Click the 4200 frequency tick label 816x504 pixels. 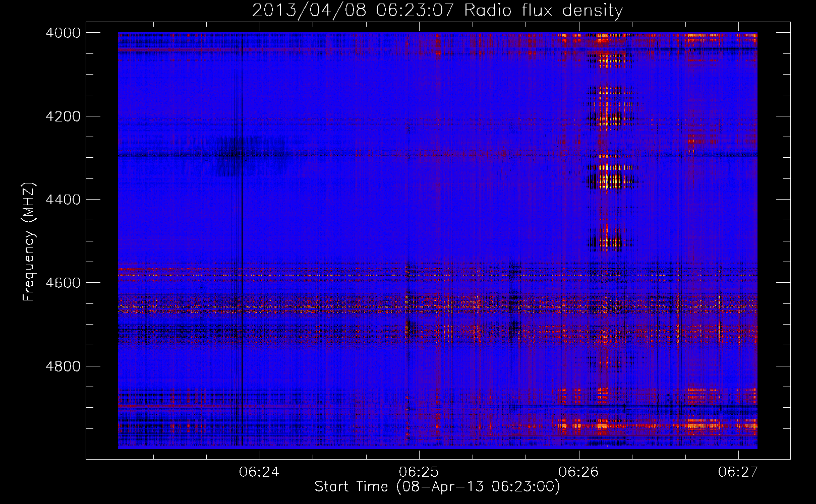(x=63, y=116)
